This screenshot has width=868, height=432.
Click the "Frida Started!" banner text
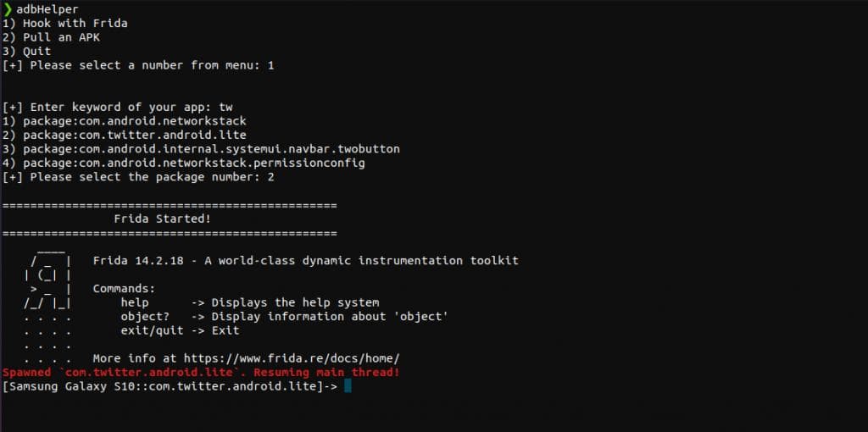tap(162, 219)
